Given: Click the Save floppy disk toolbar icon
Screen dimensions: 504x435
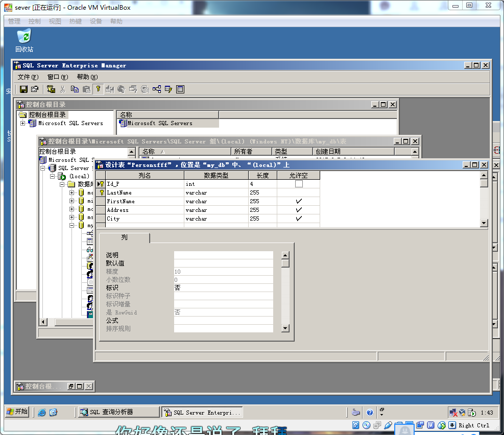Looking at the screenshot, I should tap(23, 89).
